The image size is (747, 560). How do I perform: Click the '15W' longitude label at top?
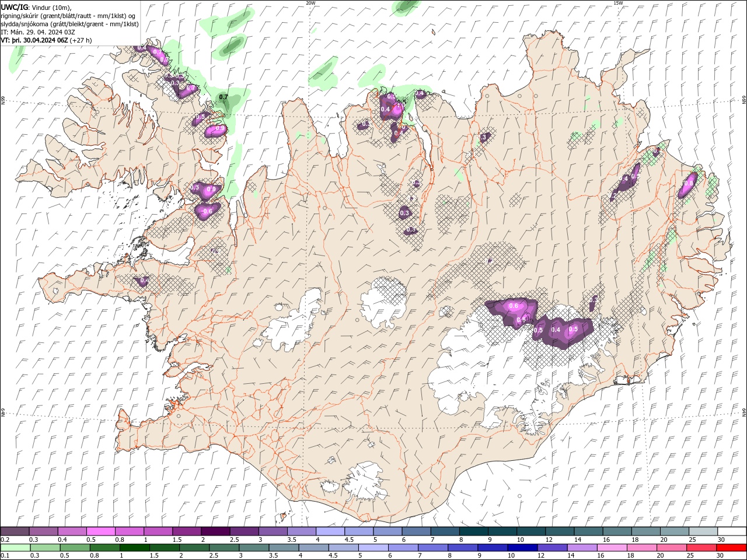tap(618, 3)
